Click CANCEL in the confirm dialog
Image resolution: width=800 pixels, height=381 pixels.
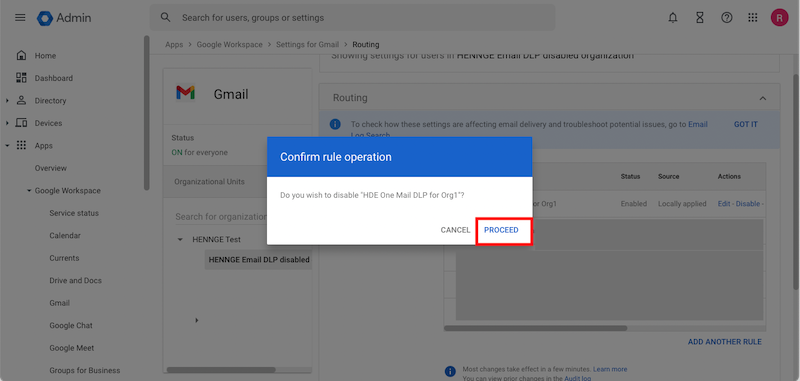point(455,230)
